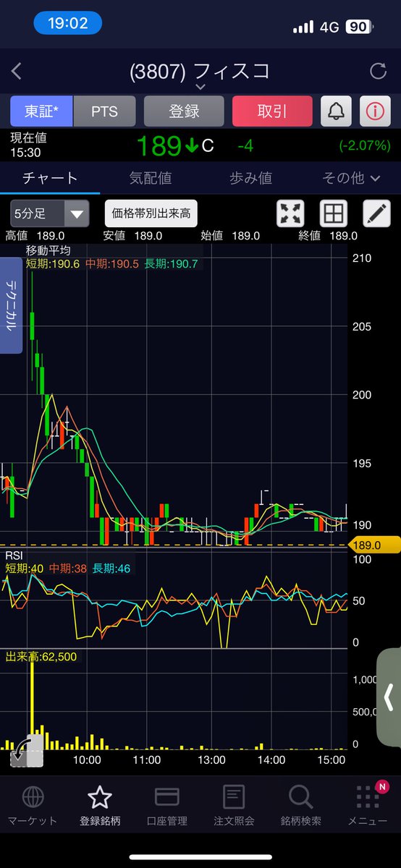401x868 pixels.
Task: Open the 5分足 timeframe dropdown
Action: (x=50, y=213)
